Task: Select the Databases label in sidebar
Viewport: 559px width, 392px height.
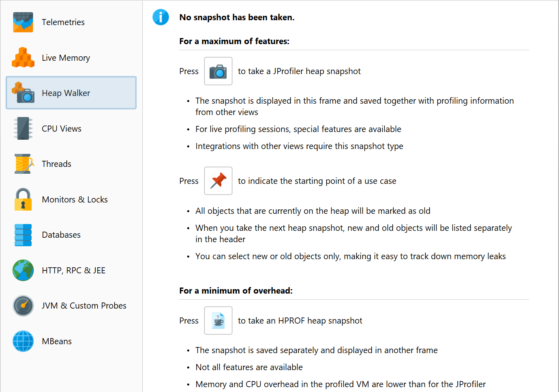Action: [61, 235]
